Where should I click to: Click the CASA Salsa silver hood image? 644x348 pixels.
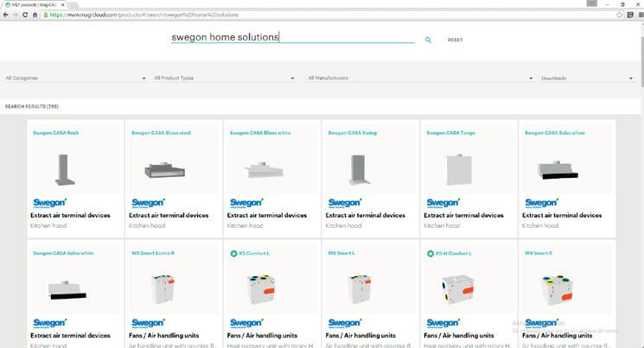(x=558, y=170)
